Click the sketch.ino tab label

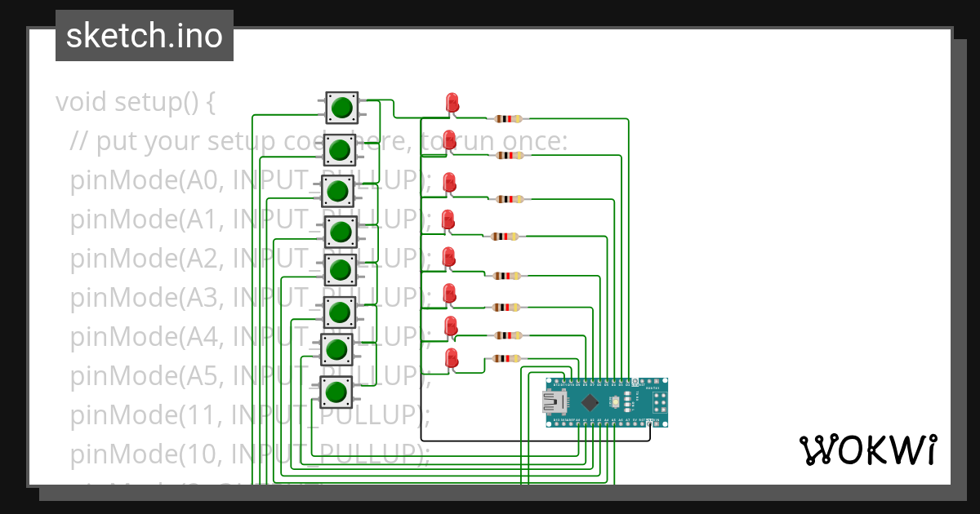[x=144, y=34]
